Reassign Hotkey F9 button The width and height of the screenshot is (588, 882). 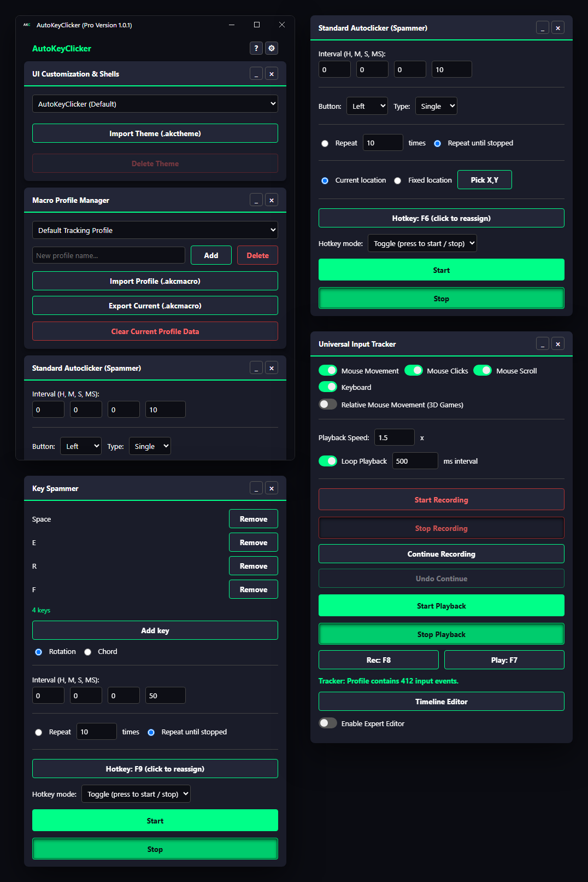click(155, 769)
